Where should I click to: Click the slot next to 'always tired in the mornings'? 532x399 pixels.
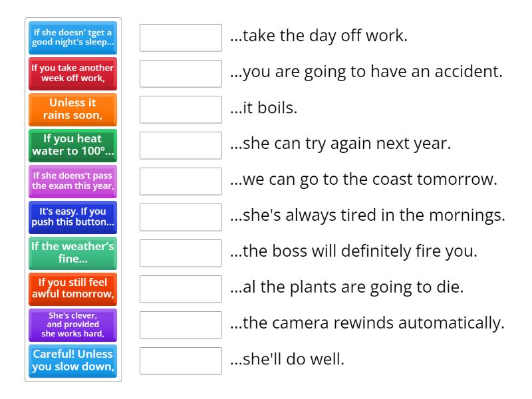pyautogui.click(x=181, y=217)
